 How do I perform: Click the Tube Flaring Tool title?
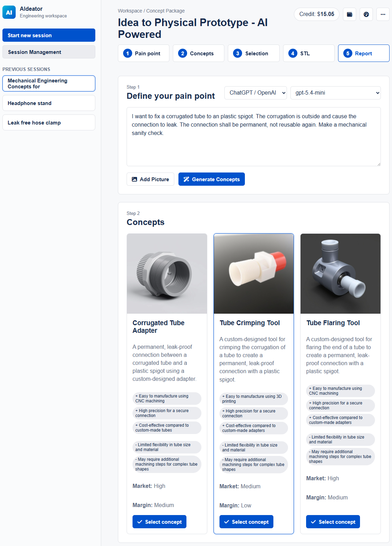[333, 323]
